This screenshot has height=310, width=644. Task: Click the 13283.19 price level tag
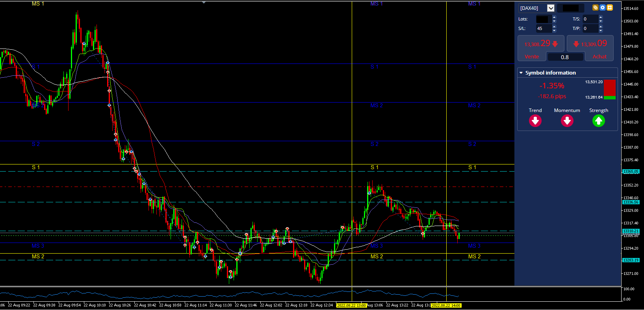(631, 260)
